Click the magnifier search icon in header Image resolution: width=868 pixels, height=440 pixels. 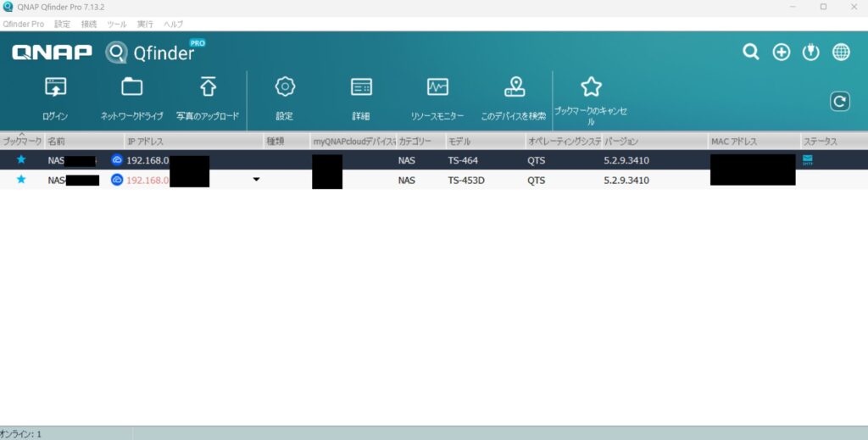(x=751, y=52)
